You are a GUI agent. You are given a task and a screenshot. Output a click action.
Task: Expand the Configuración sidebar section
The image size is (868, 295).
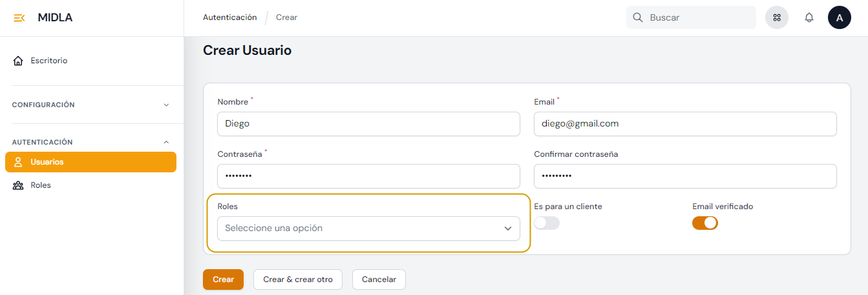pyautogui.click(x=166, y=105)
